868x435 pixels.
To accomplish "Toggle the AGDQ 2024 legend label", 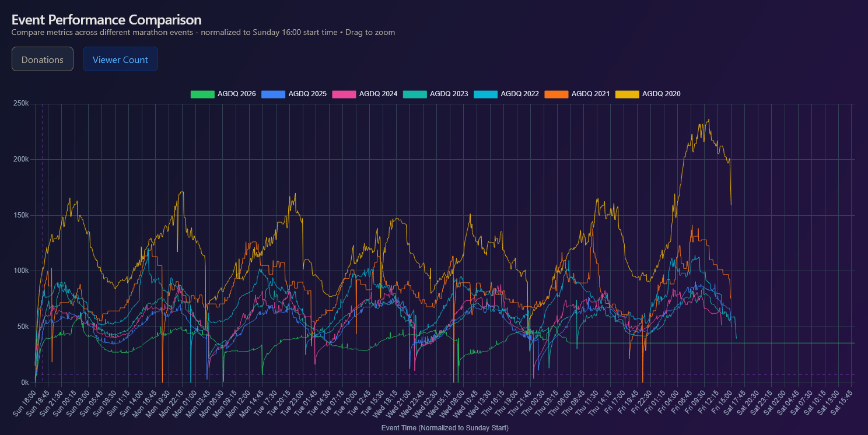I will pos(378,94).
